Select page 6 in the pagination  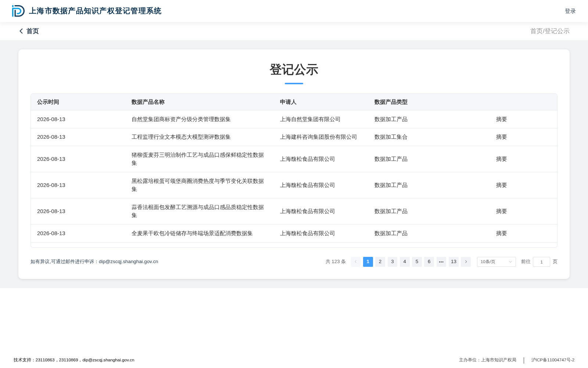(429, 262)
